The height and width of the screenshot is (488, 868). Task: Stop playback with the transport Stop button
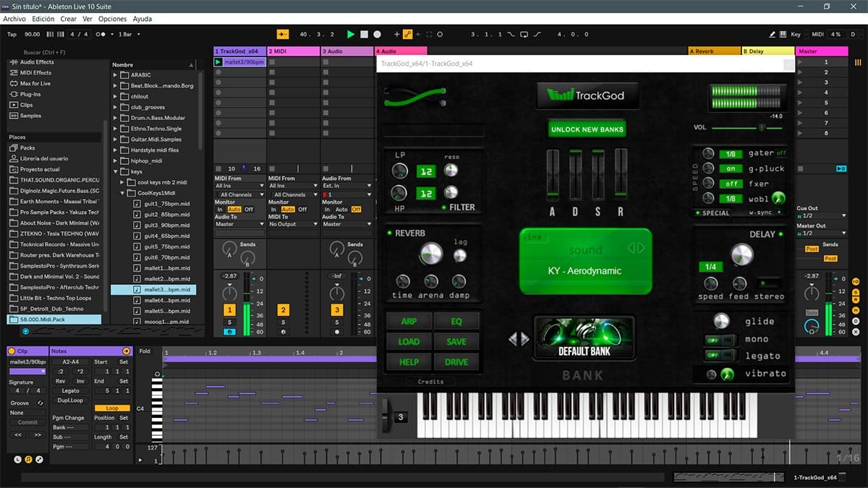coord(365,34)
